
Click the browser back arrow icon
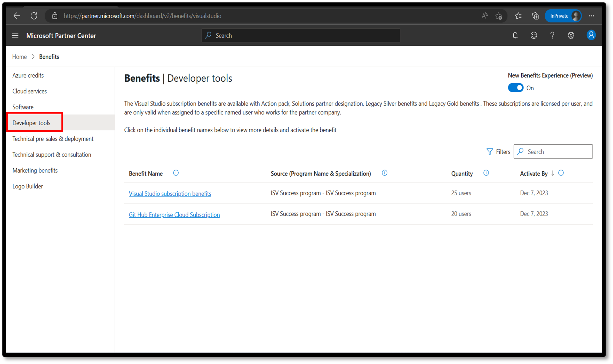point(16,16)
